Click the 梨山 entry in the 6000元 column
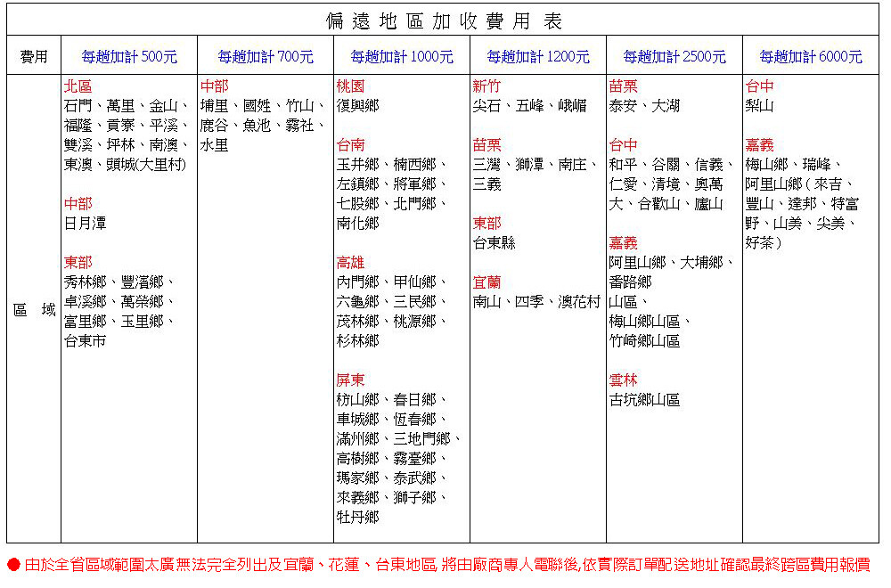 coord(759,106)
